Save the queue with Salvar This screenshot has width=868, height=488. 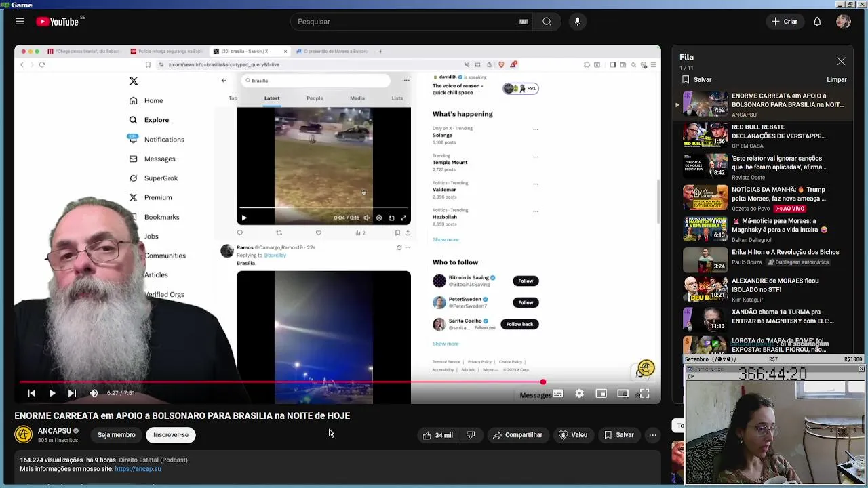(x=696, y=80)
